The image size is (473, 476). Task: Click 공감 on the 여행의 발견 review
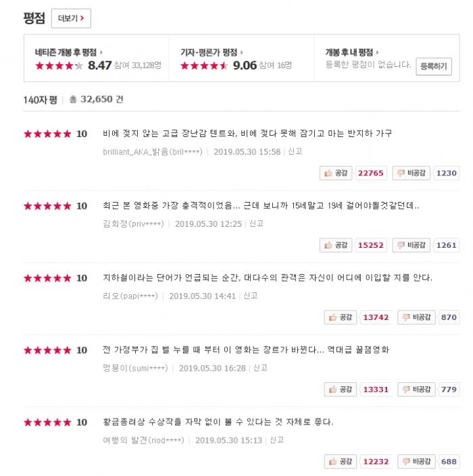(341, 462)
